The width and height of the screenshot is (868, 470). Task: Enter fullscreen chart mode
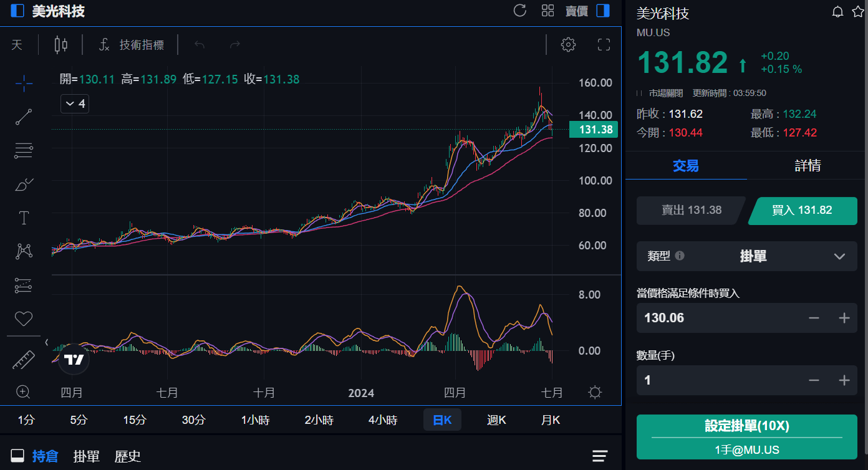603,44
